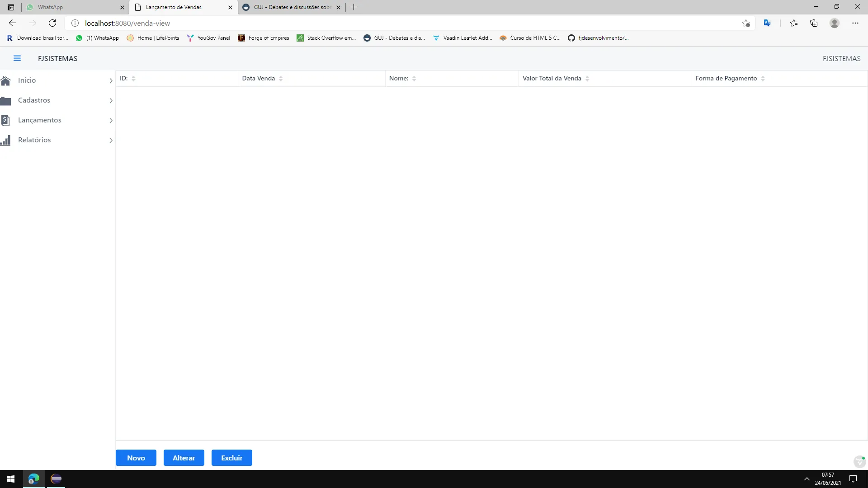Open browser Collections icon
Image resolution: width=868 pixels, height=488 pixels.
[814, 23]
